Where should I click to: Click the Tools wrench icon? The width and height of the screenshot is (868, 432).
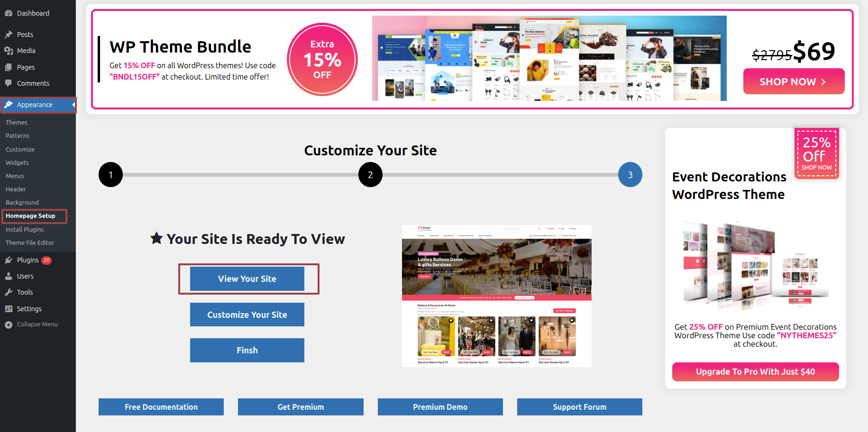point(9,292)
